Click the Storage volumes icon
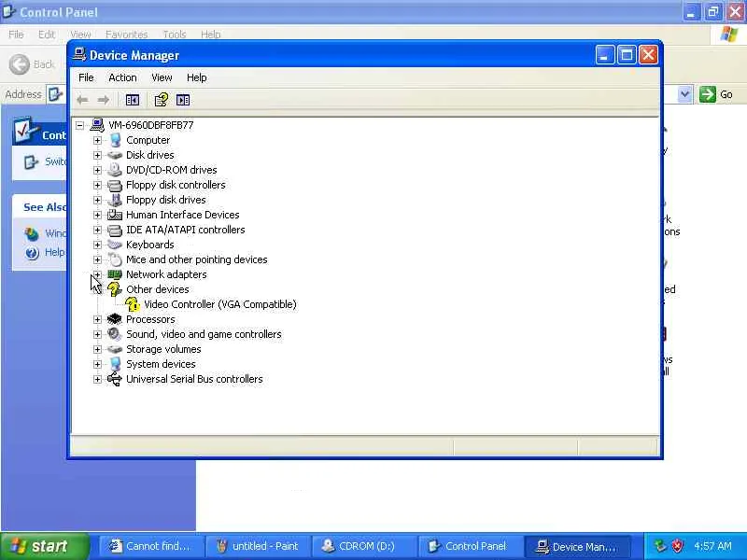 click(115, 349)
